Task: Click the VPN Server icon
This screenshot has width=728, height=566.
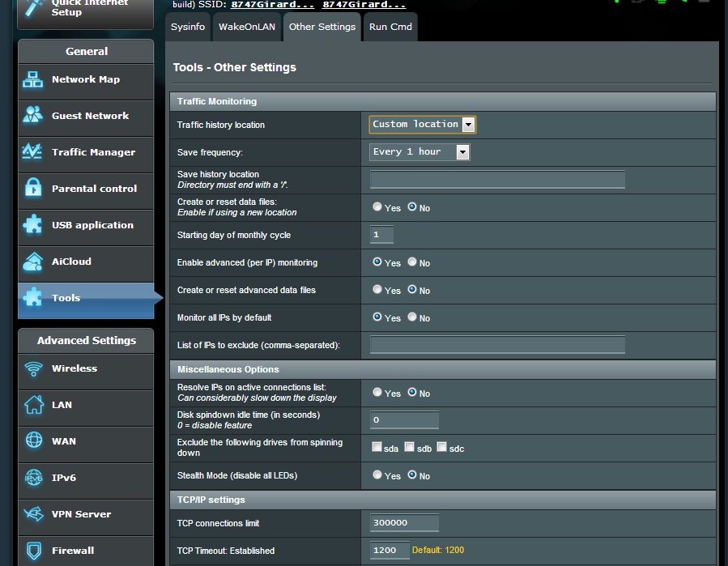Action: [34, 514]
